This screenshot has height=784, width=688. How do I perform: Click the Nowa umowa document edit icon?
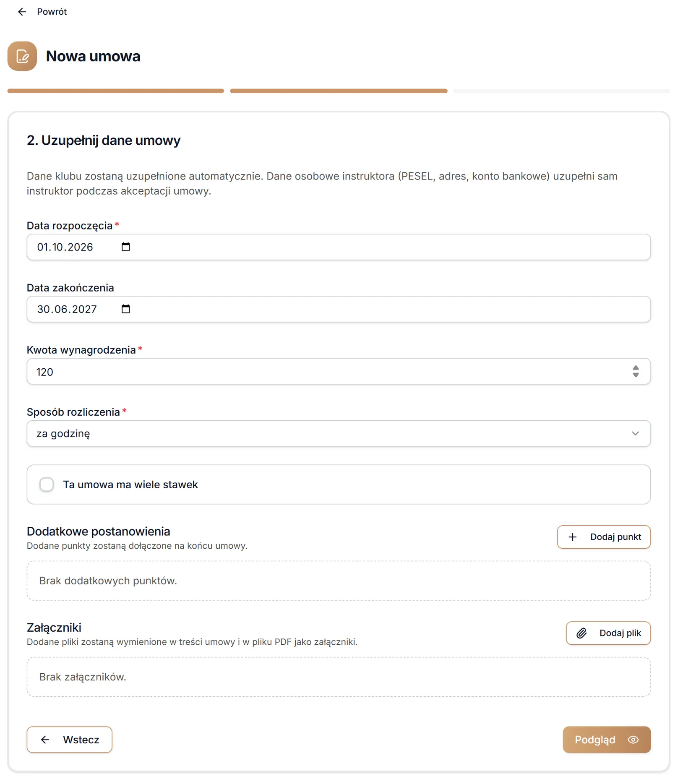[22, 56]
